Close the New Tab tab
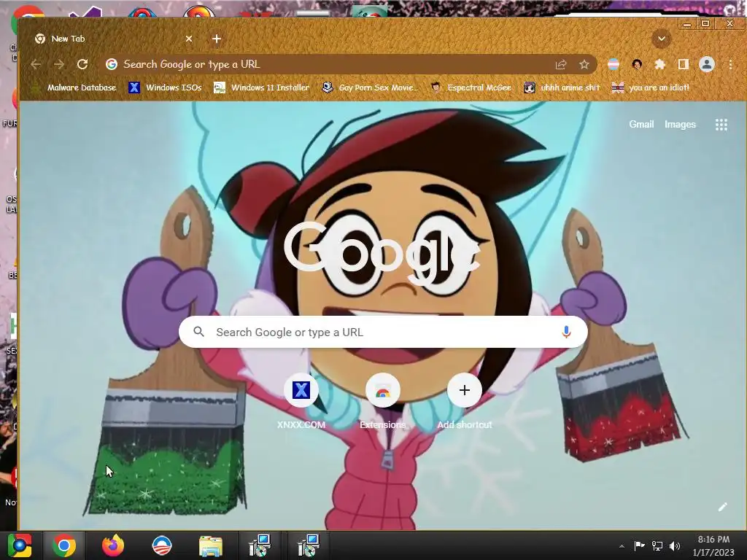 click(x=189, y=39)
